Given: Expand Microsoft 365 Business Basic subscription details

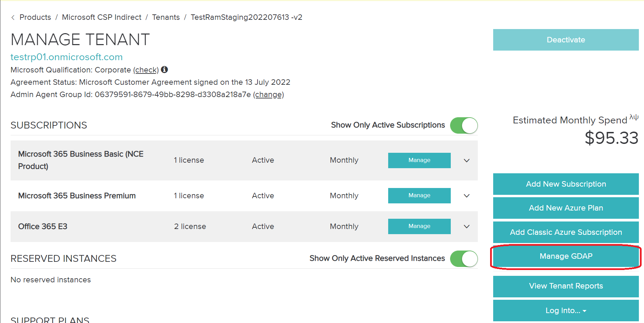Looking at the screenshot, I should coord(466,160).
